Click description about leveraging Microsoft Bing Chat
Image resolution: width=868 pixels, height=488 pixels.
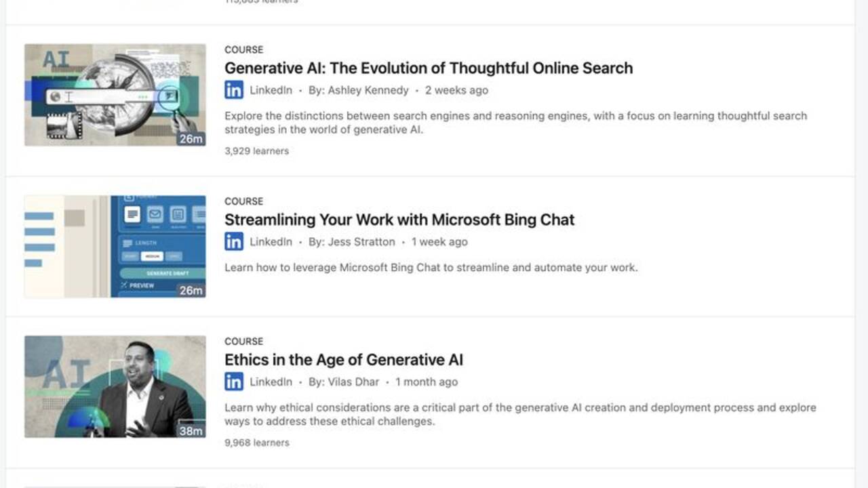click(431, 268)
